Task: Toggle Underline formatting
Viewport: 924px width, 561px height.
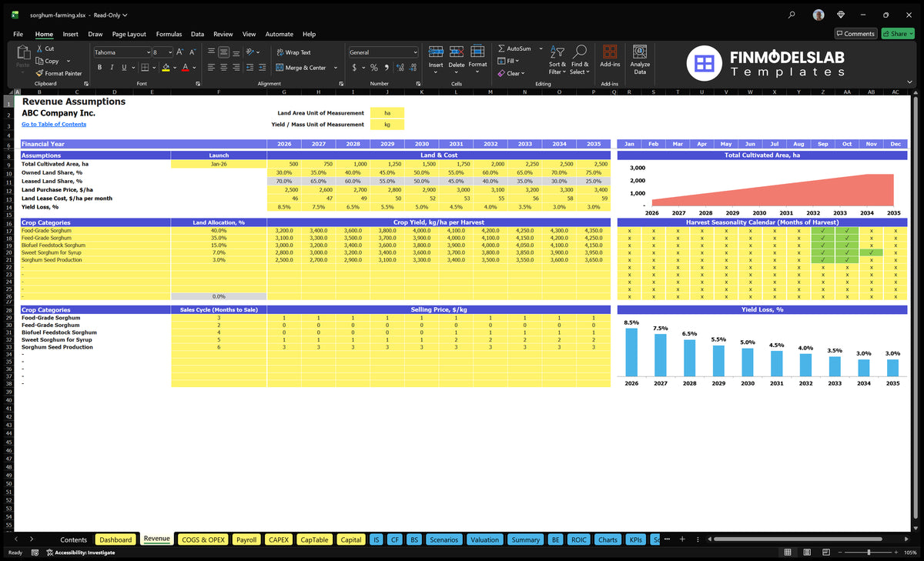Action: (x=124, y=68)
